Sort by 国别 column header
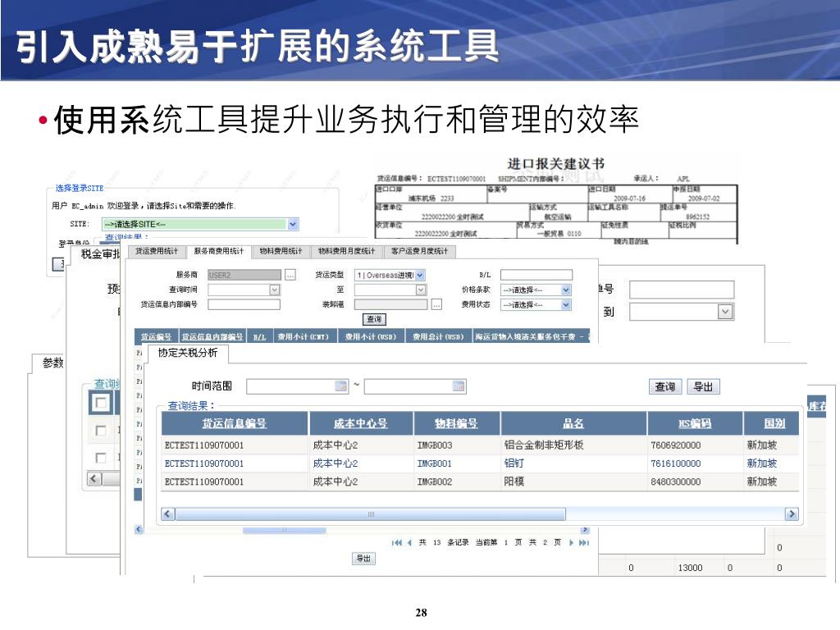Image resolution: width=840 pixels, height=630 pixels. click(774, 423)
